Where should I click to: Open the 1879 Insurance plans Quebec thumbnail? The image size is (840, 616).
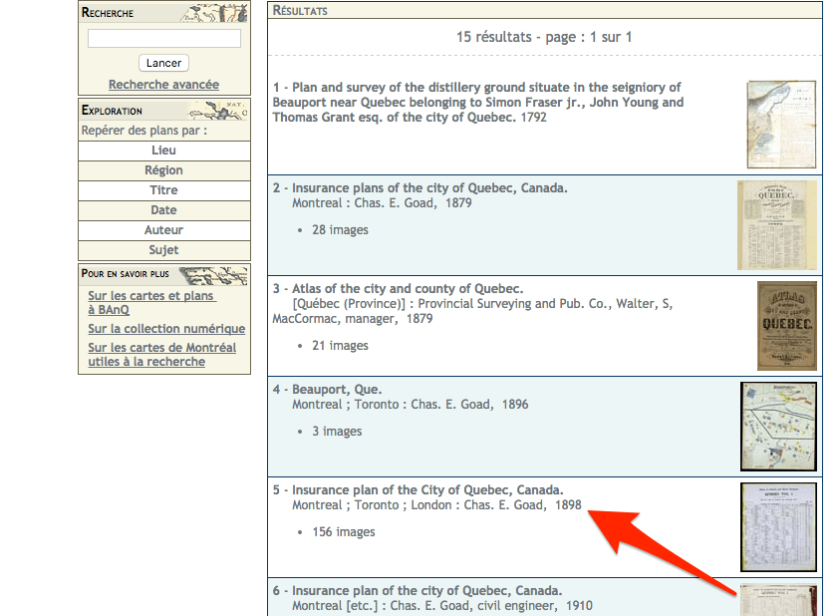point(777,225)
